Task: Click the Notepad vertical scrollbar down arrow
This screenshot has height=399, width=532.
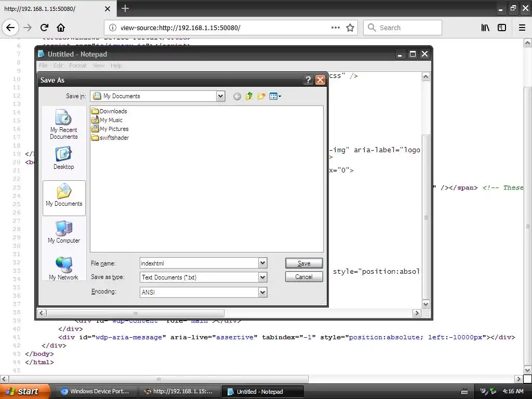Action: point(426,304)
